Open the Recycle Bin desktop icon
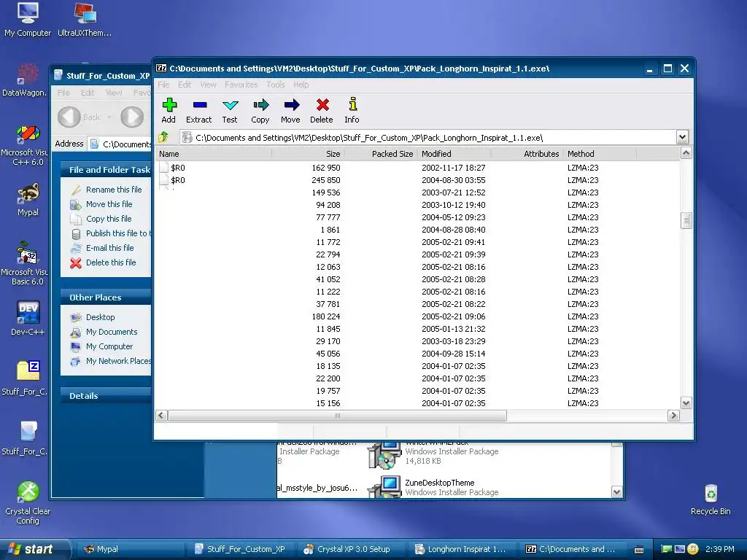The image size is (747, 560). click(x=711, y=499)
